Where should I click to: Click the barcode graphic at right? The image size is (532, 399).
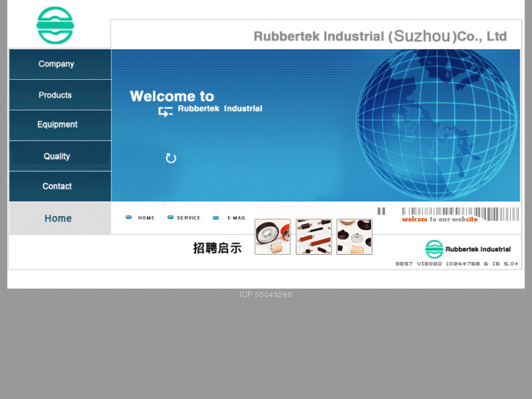pyautogui.click(x=460, y=214)
